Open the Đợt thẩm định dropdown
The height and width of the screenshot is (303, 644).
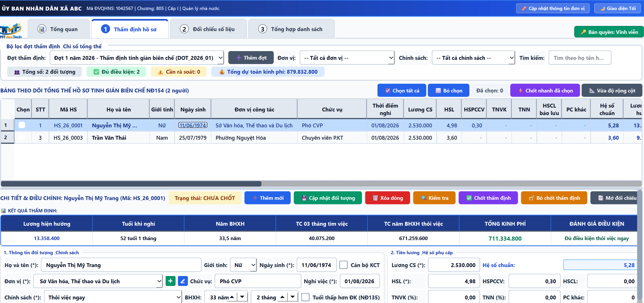pos(137,58)
